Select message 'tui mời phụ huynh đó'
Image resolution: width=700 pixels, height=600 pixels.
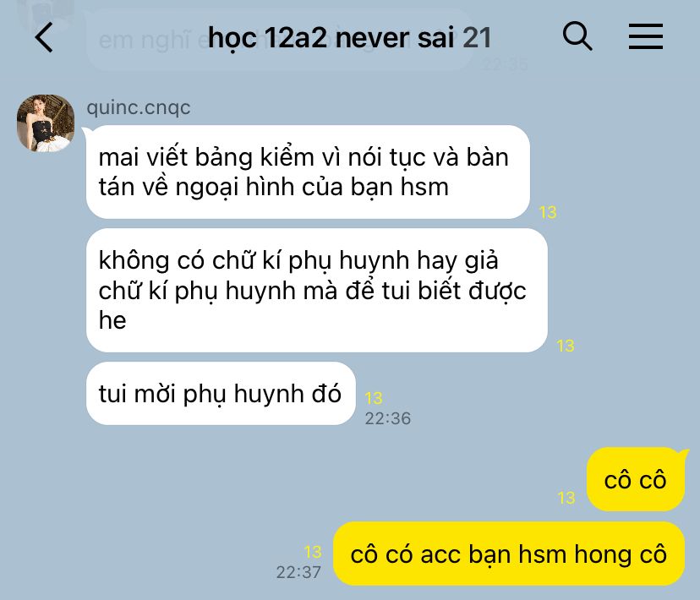pos(221,393)
